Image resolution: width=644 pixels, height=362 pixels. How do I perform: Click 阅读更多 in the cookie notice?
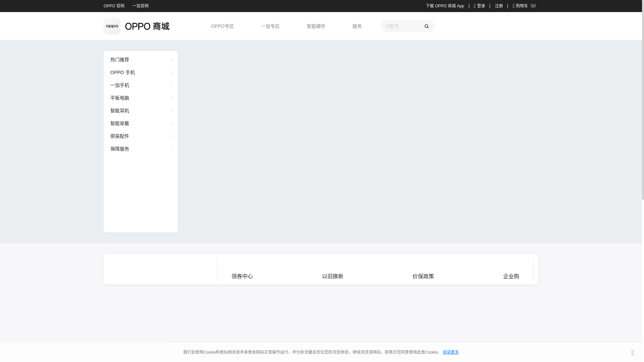point(451,352)
